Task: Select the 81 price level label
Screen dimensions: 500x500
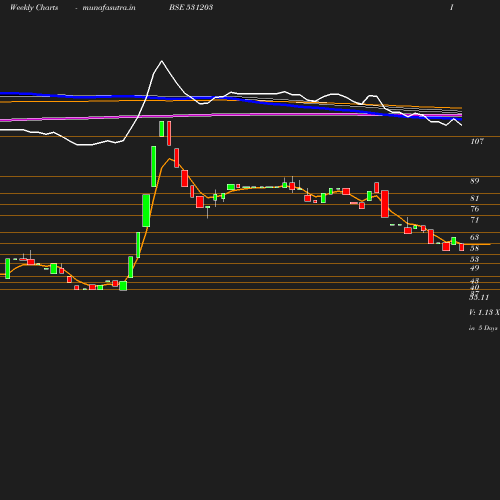Action: pyautogui.click(x=475, y=198)
